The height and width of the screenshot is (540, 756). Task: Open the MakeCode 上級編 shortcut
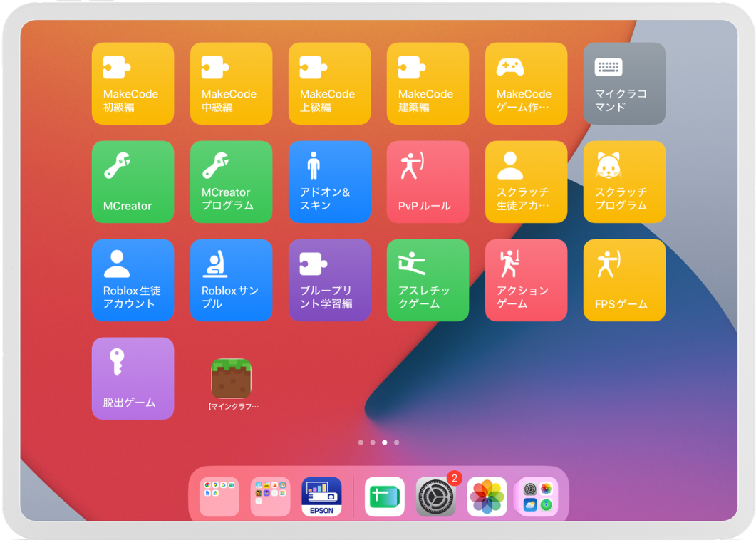[x=329, y=83]
